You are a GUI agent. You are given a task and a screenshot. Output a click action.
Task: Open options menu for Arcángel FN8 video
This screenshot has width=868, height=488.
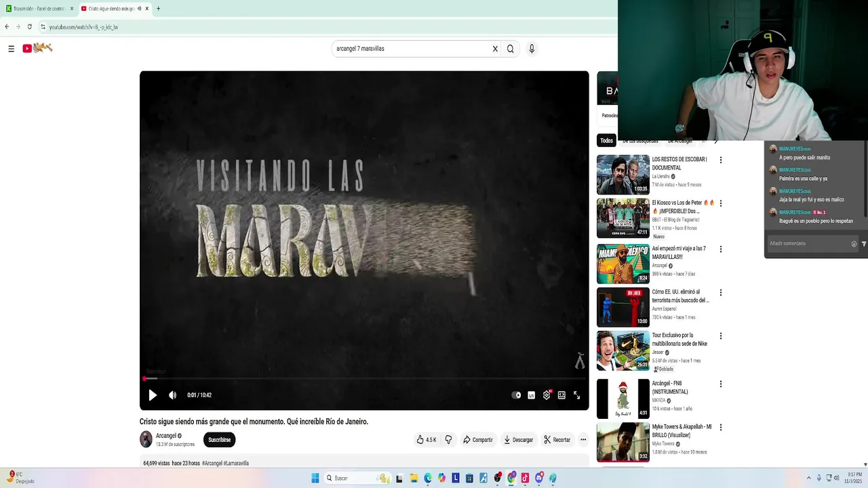(x=721, y=384)
